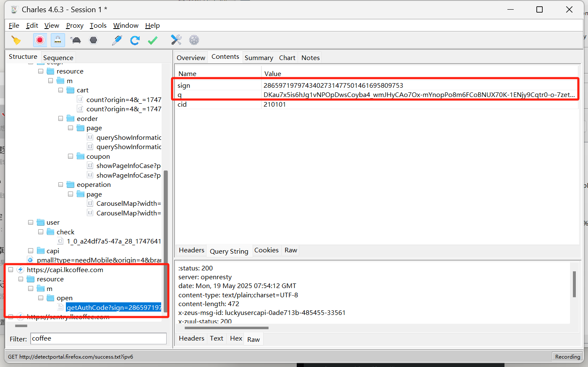The height and width of the screenshot is (367, 588).
Task: Toggle SSL proxying lock icon
Action: tap(58, 40)
